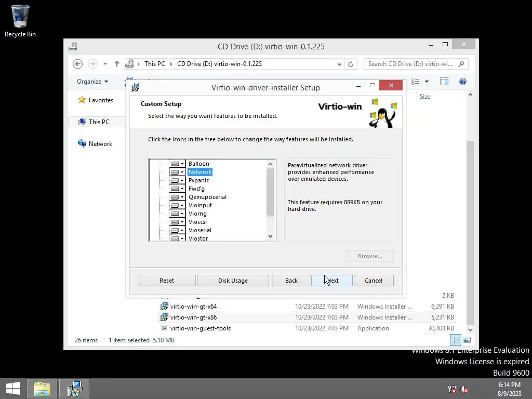This screenshot has width=532, height=399.
Task: Expand the address bar history dropdown
Action: (x=339, y=64)
